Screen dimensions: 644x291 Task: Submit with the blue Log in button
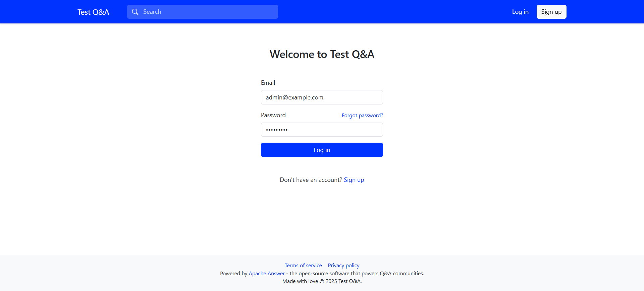point(322,150)
